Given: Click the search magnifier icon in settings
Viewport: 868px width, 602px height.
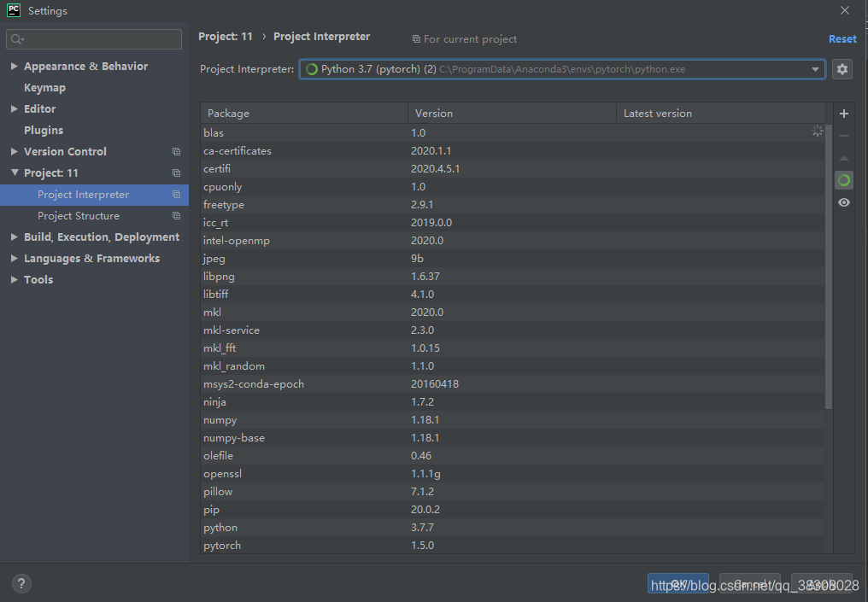Looking at the screenshot, I should (17, 39).
